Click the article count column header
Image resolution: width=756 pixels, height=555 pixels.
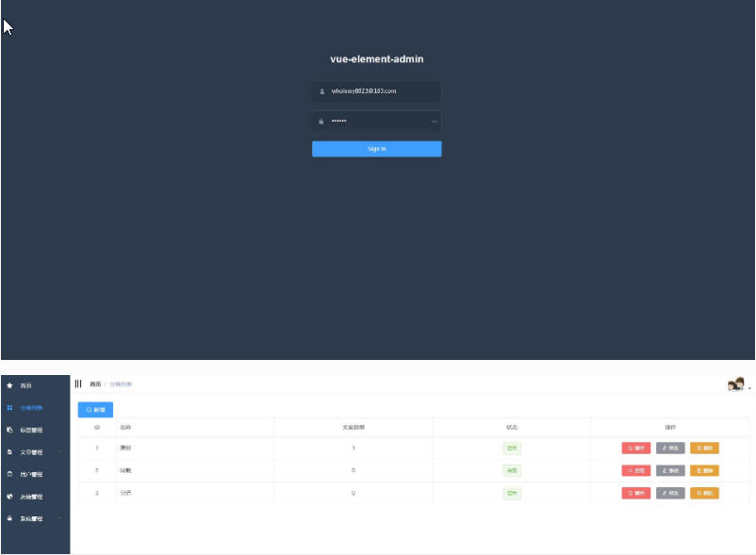tap(353, 428)
